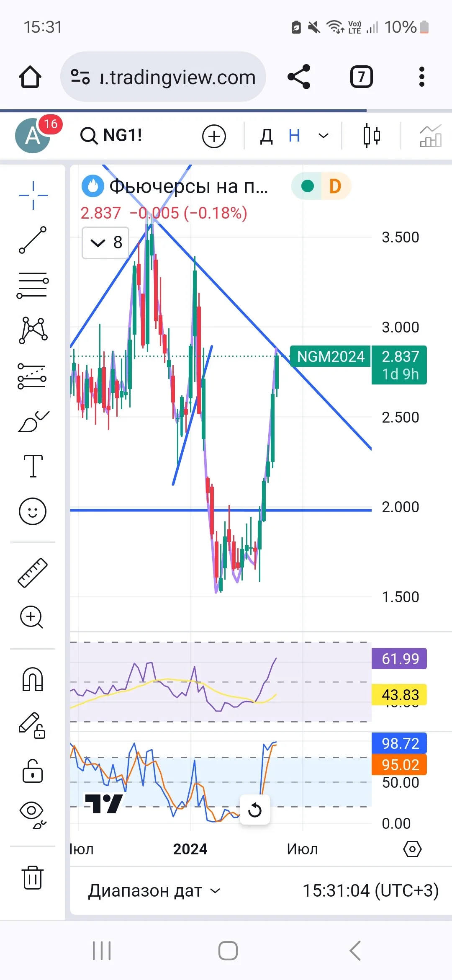
Task: Expand the timeframe interval dropdown
Action: tap(323, 136)
